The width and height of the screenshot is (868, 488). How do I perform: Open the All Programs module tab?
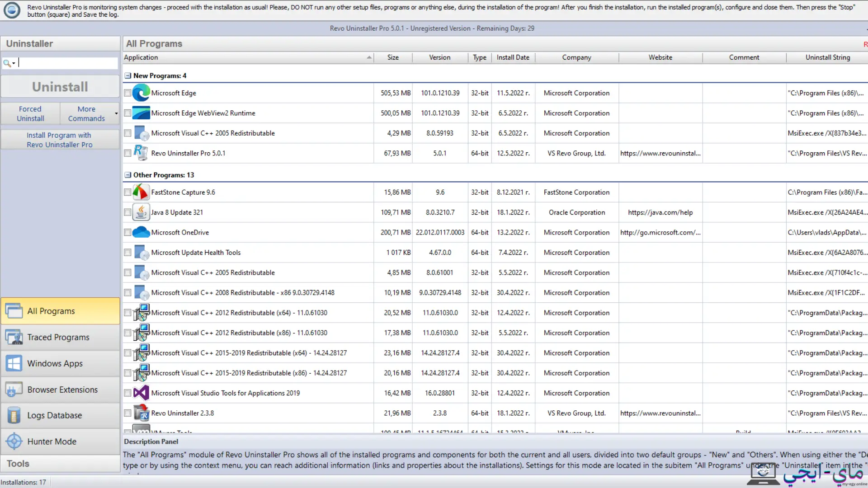point(60,311)
